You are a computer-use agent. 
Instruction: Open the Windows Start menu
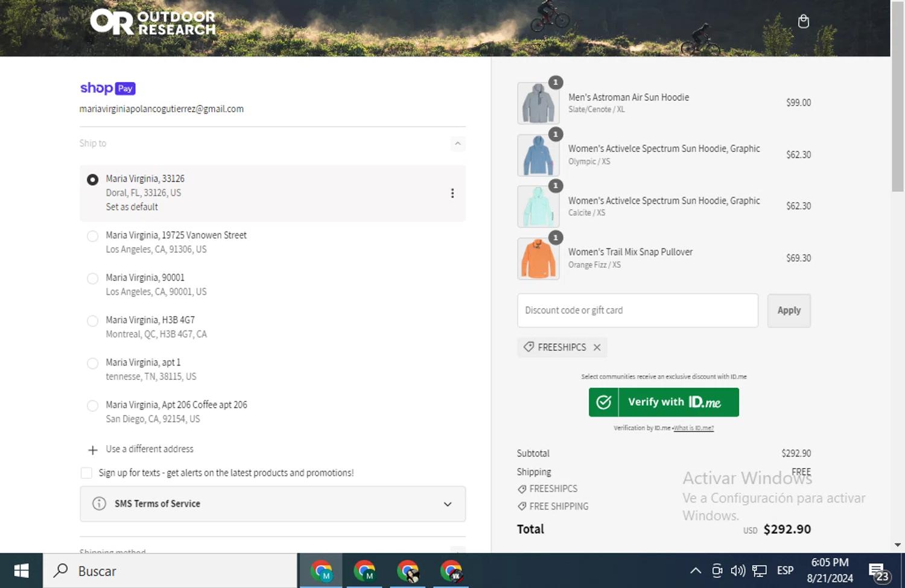click(x=21, y=571)
